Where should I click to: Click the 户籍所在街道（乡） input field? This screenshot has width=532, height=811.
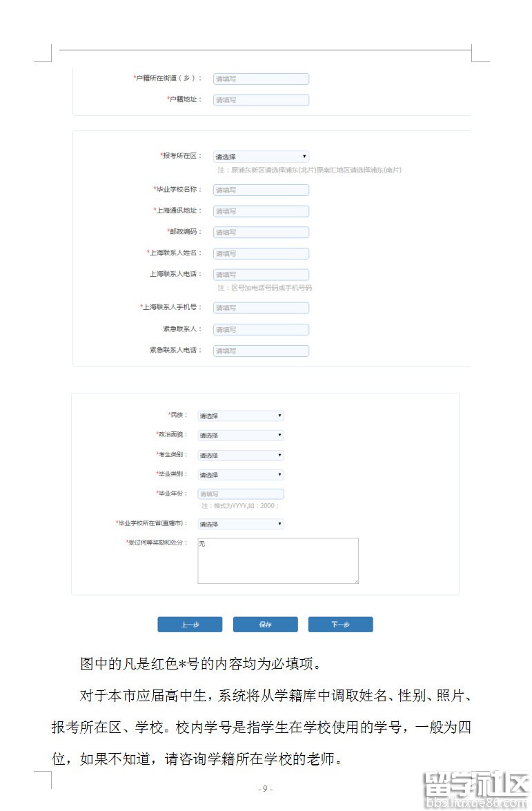click(261, 79)
